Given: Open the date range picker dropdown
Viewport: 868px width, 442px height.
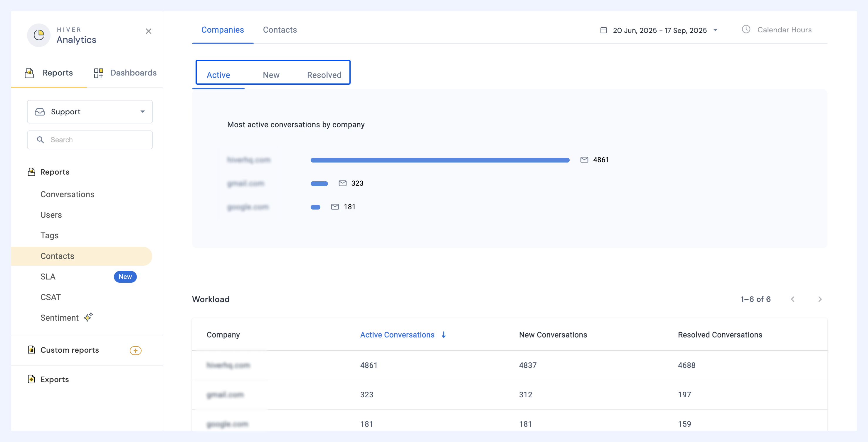Looking at the screenshot, I should 659,30.
